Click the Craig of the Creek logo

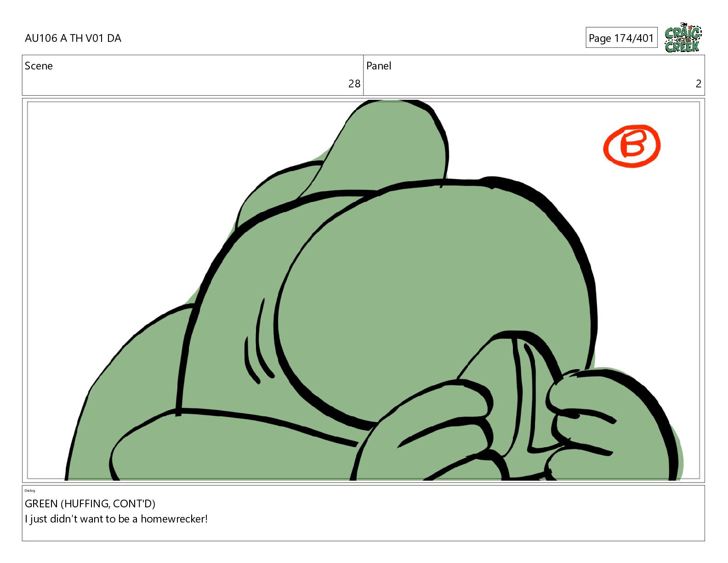point(683,37)
